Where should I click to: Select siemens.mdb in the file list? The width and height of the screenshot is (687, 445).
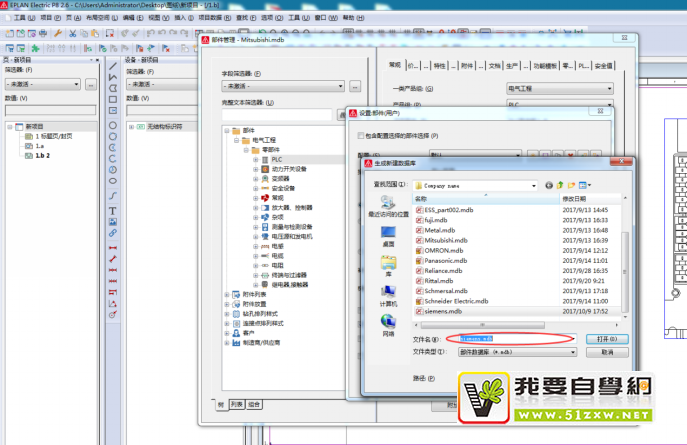pyautogui.click(x=444, y=311)
